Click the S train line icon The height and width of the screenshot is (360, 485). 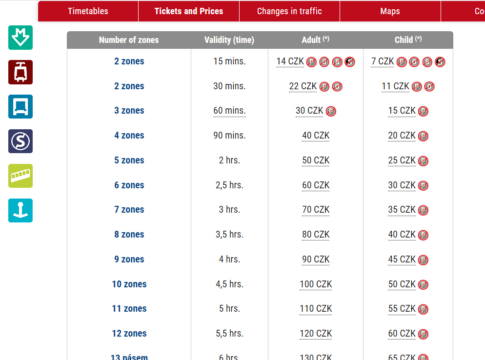click(20, 141)
